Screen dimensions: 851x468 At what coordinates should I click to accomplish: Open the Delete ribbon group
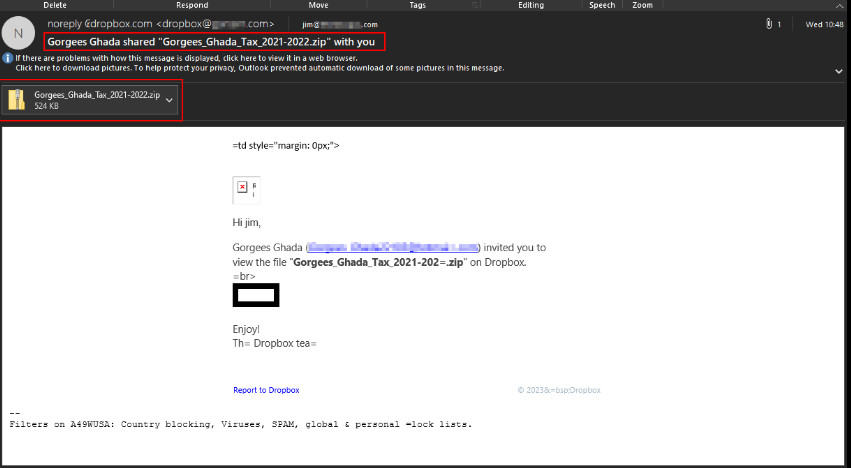point(55,5)
